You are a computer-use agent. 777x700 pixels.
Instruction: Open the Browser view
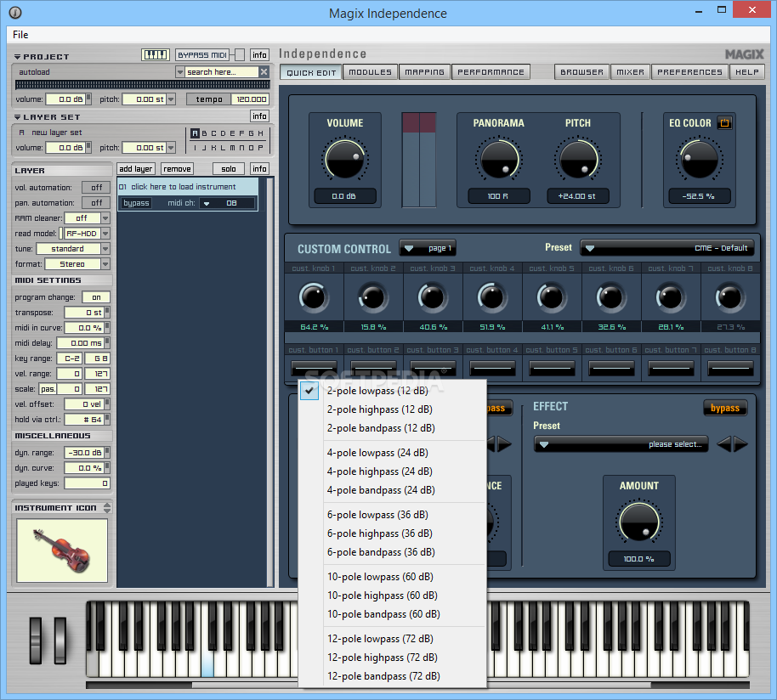click(x=581, y=72)
